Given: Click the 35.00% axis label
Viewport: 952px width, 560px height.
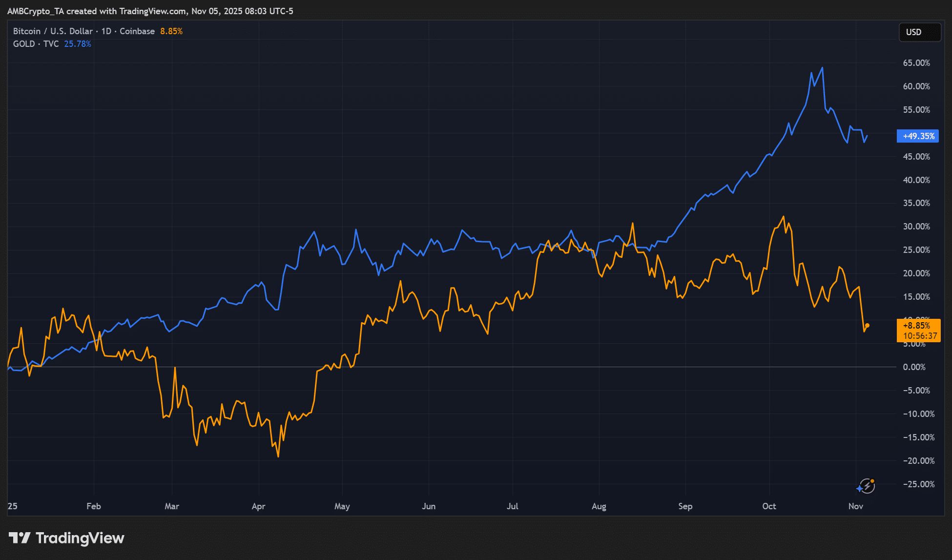Looking at the screenshot, I should coord(916,203).
